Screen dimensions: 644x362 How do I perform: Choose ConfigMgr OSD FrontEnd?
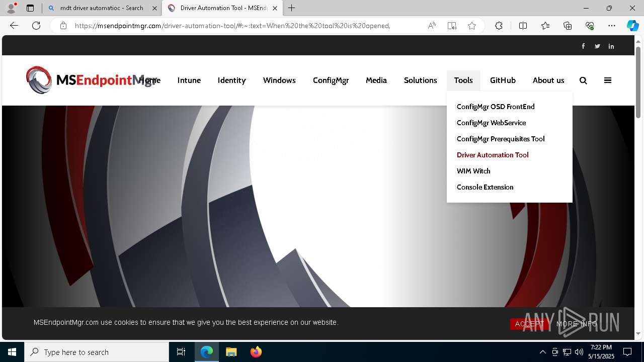[x=496, y=107]
